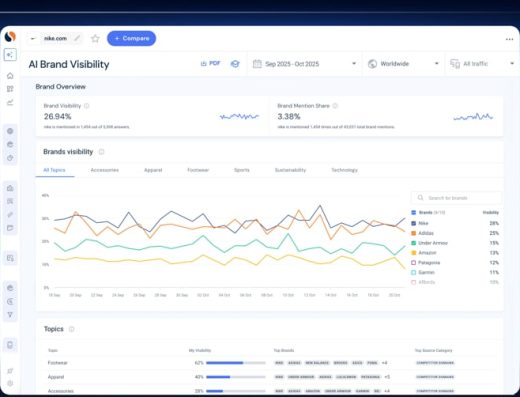Click the info icon next to Brands visibility

click(x=101, y=152)
